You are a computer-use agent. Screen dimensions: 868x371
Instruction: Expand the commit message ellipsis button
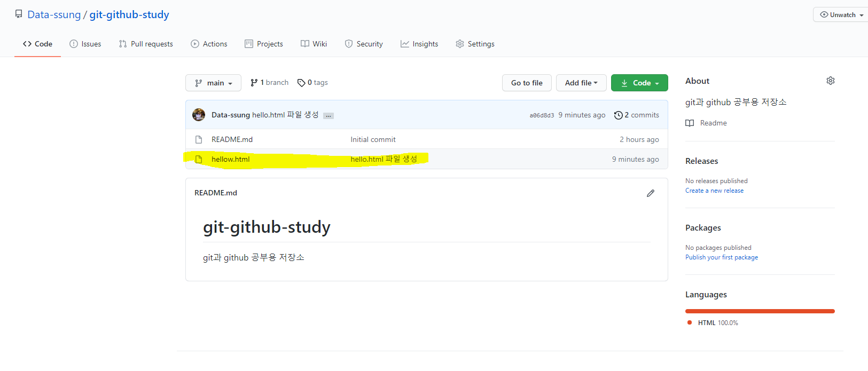click(x=329, y=115)
